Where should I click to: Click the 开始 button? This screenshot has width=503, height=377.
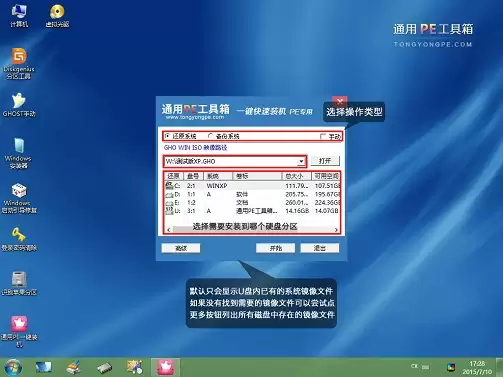tap(276, 248)
